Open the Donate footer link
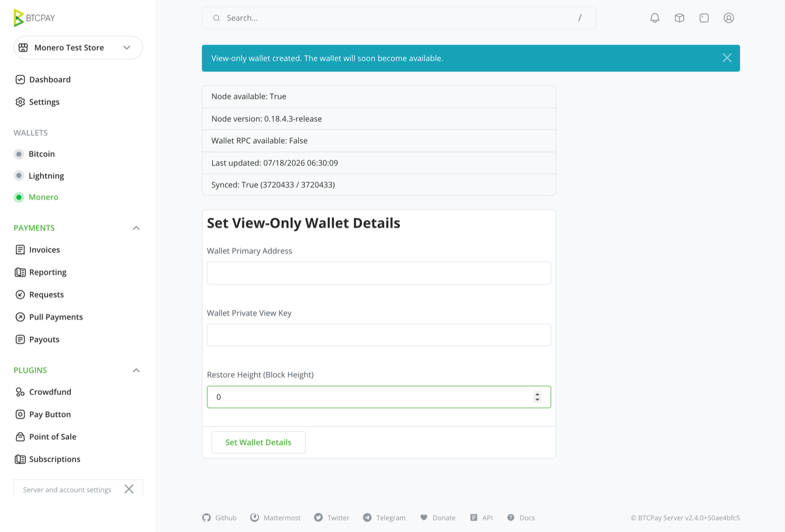Image resolution: width=785 pixels, height=532 pixels. (x=438, y=518)
